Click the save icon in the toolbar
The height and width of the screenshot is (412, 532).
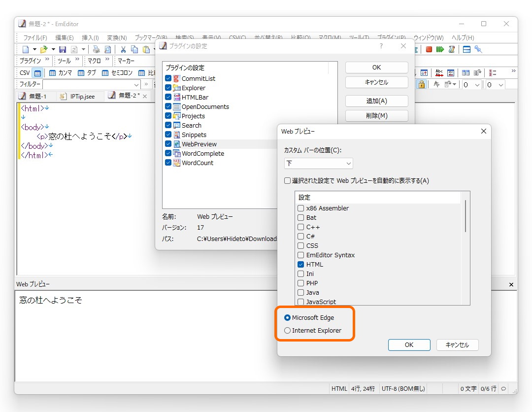pos(63,49)
